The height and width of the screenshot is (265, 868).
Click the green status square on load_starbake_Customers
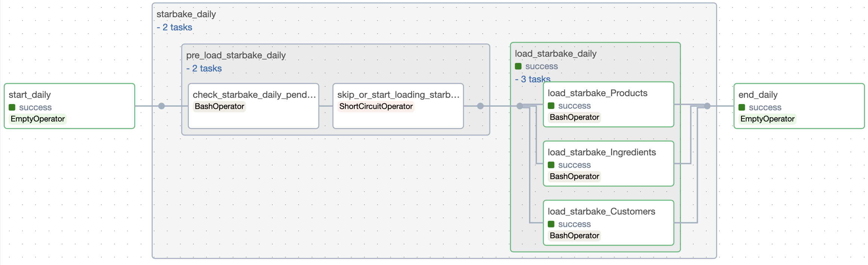pyautogui.click(x=551, y=224)
